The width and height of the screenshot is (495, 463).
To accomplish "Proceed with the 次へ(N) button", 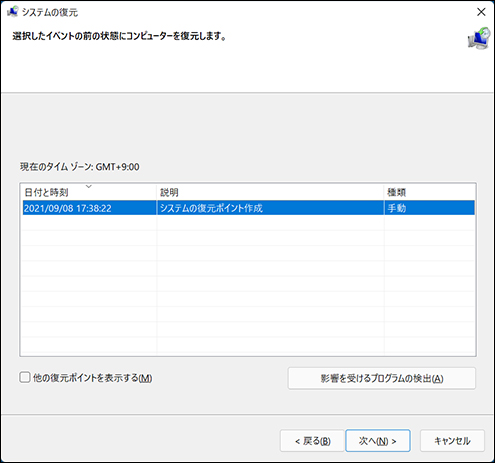I will click(x=378, y=441).
